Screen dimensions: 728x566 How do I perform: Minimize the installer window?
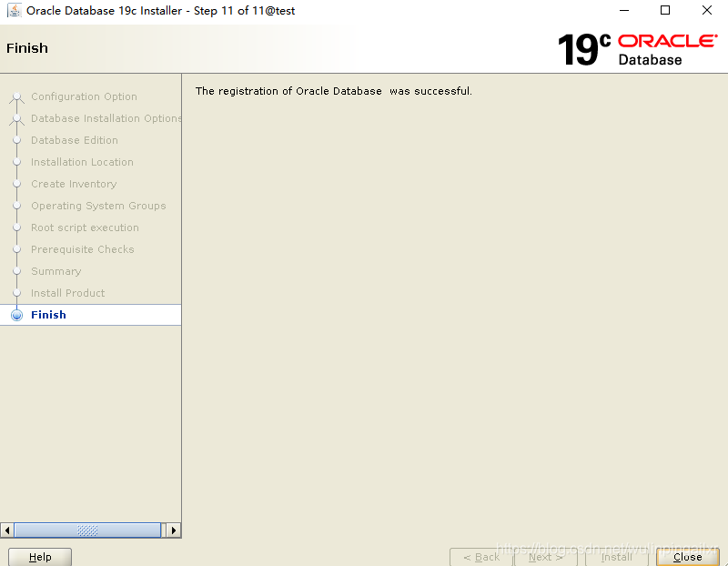click(624, 10)
